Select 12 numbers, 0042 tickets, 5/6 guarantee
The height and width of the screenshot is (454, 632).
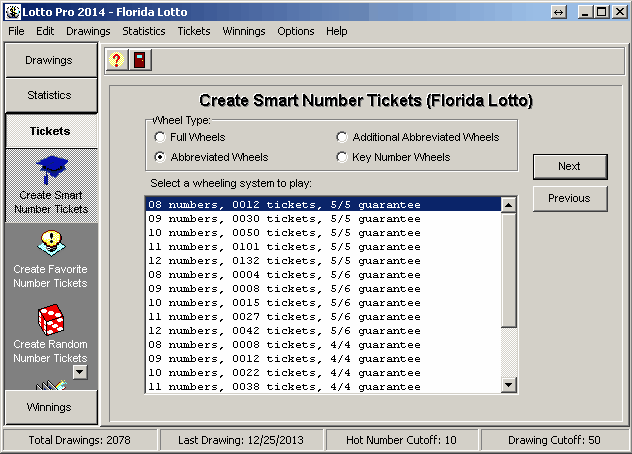click(323, 331)
